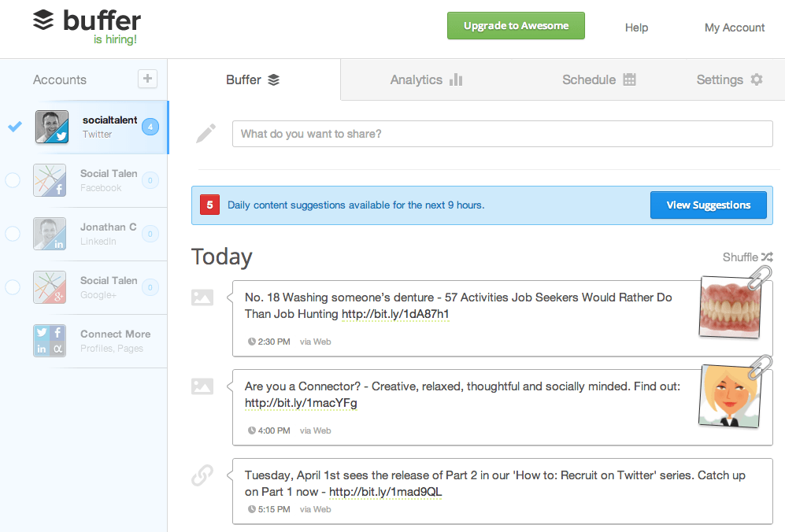Click paperclip on the denture image
Image resolution: width=785 pixels, height=532 pixels.
pyautogui.click(x=760, y=278)
